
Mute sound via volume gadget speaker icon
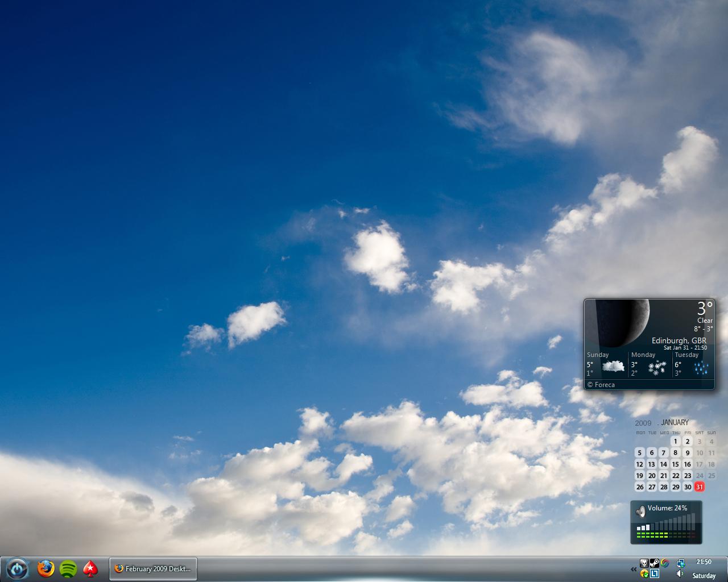640,512
